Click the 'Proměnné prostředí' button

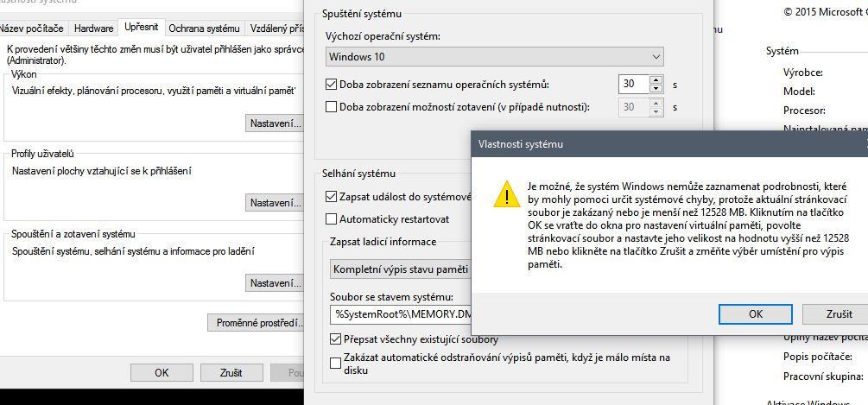coord(256,324)
